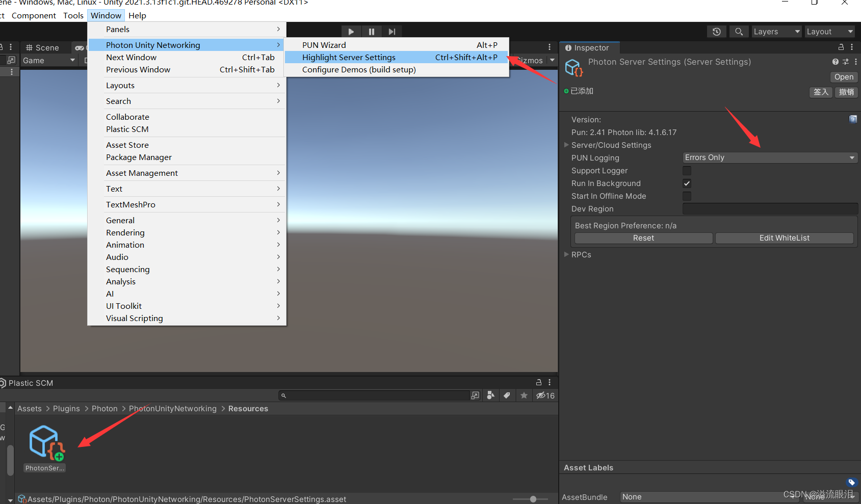This screenshot has height=504, width=861.
Task: Click Photon in the breadcrumb path
Action: click(x=105, y=409)
